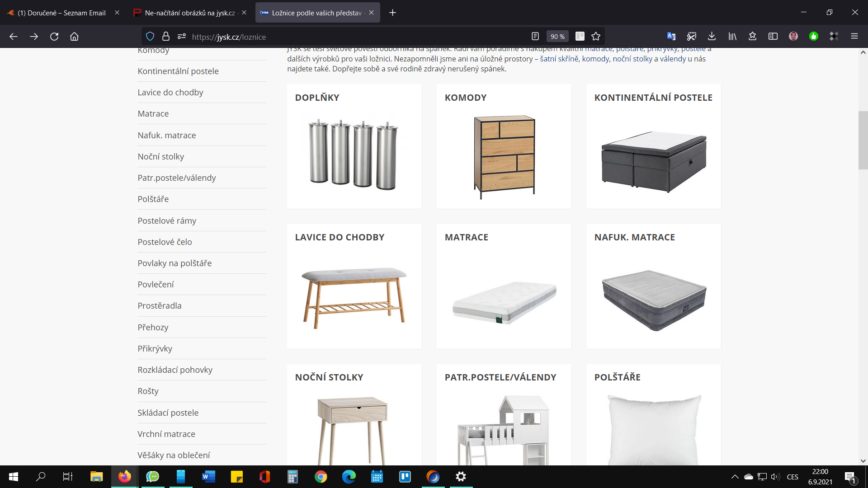Show hidden system tray icons
The height and width of the screenshot is (488, 868).
[x=735, y=477]
